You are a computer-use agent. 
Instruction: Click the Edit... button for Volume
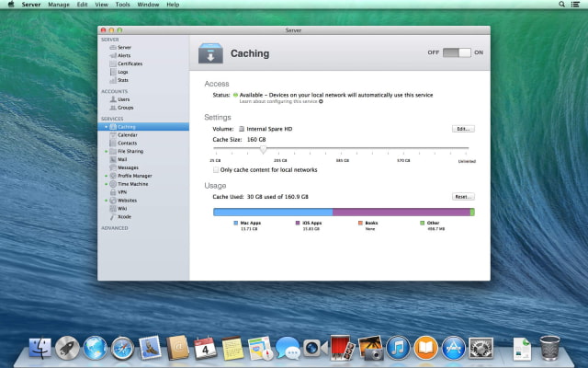click(x=462, y=129)
